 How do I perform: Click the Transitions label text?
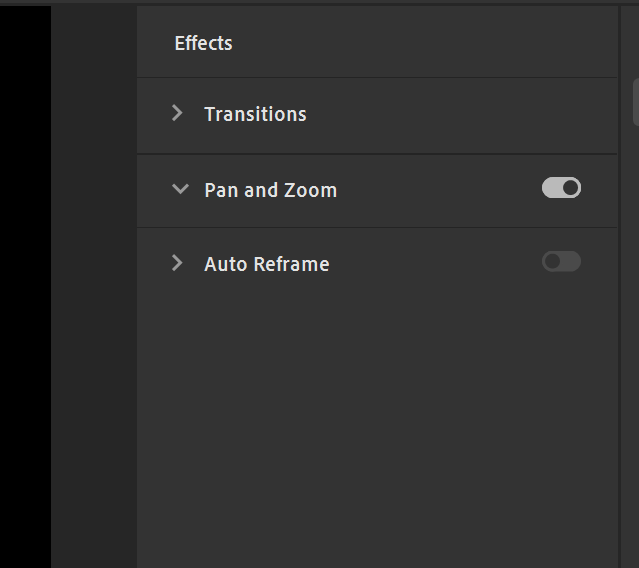pyautogui.click(x=255, y=114)
